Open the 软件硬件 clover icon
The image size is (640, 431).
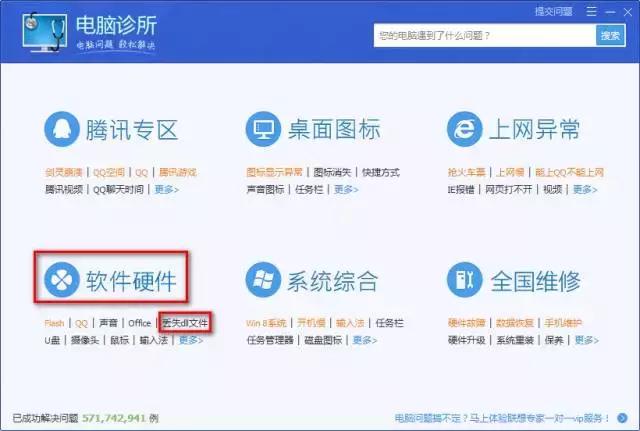62,280
